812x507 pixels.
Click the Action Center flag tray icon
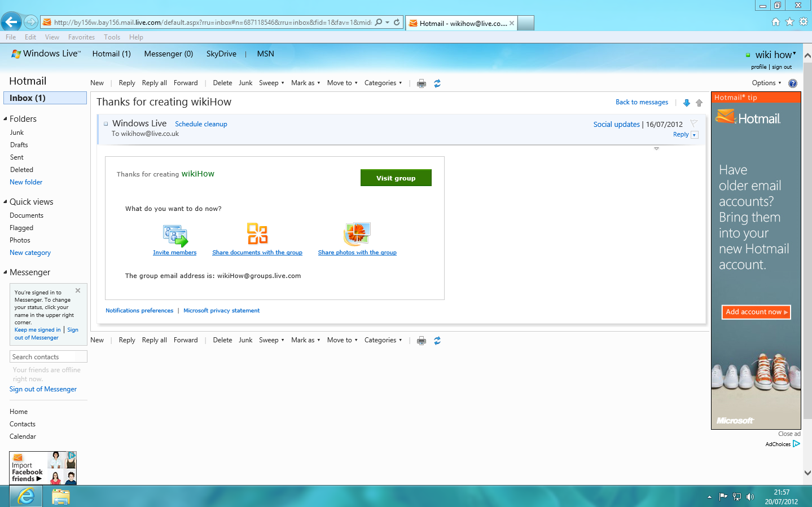click(723, 497)
